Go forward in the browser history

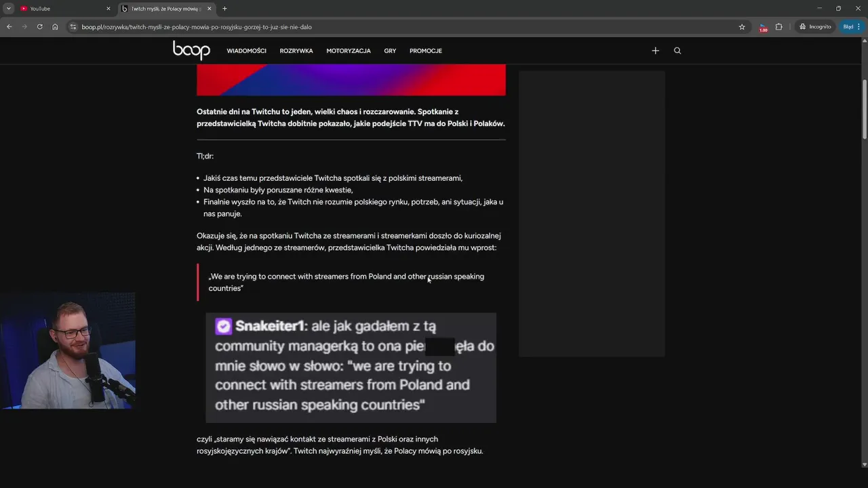point(24,27)
